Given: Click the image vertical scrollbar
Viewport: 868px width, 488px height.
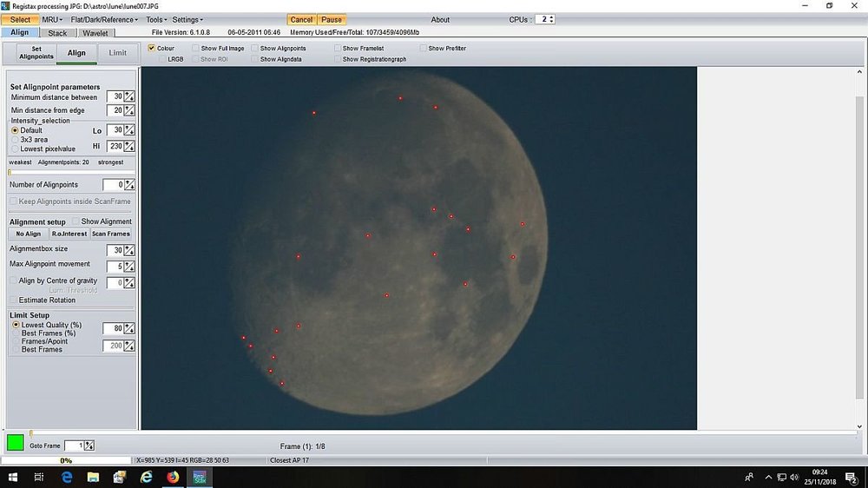Looking at the screenshot, I should tap(859, 248).
